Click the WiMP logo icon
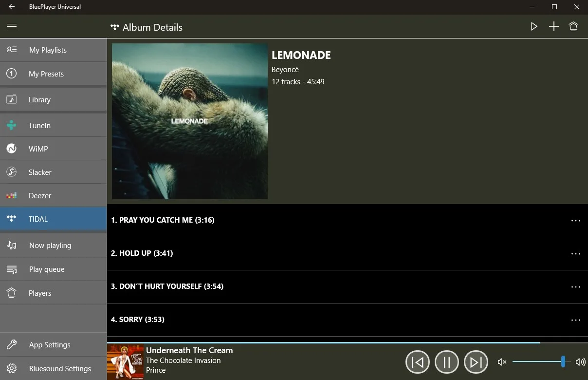 pos(12,149)
